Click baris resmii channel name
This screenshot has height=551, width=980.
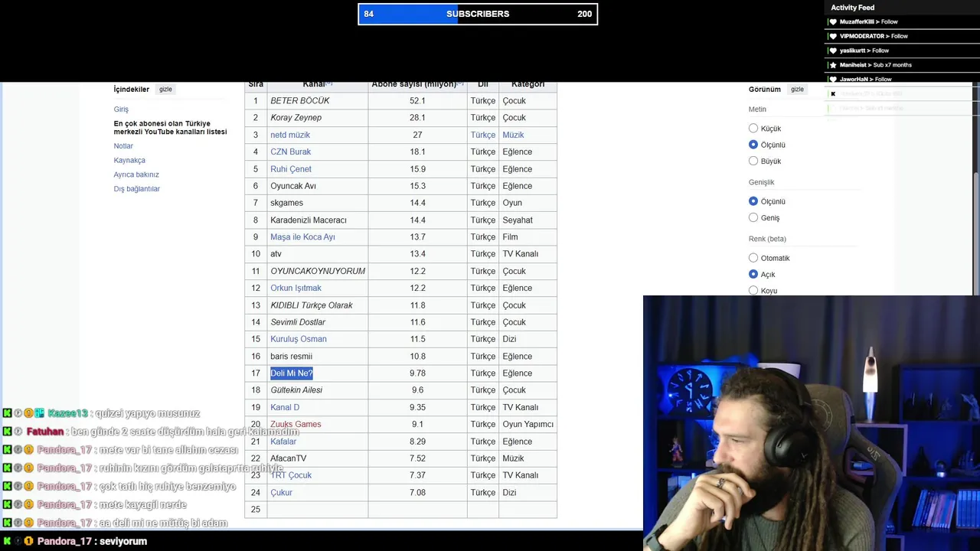pos(291,357)
